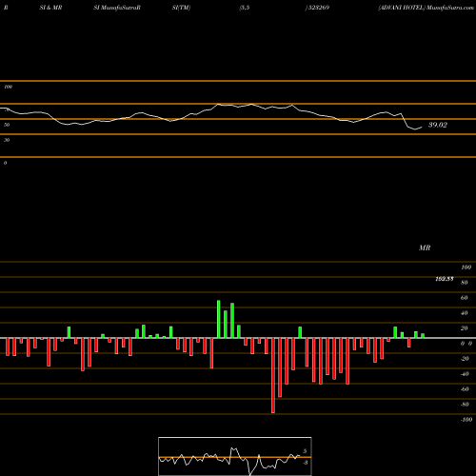Click the -40 label on MR axis
This screenshot has height=476, width=476.
tap(465, 374)
